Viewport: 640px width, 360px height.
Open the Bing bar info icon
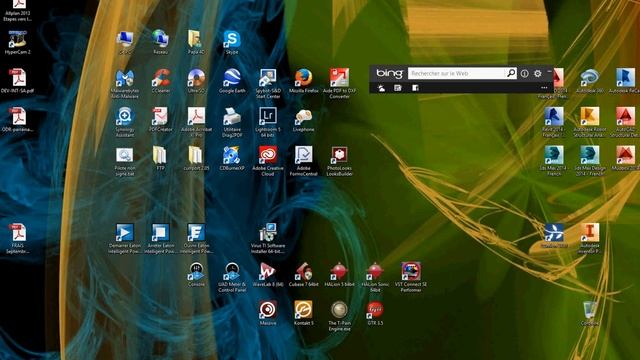point(524,74)
